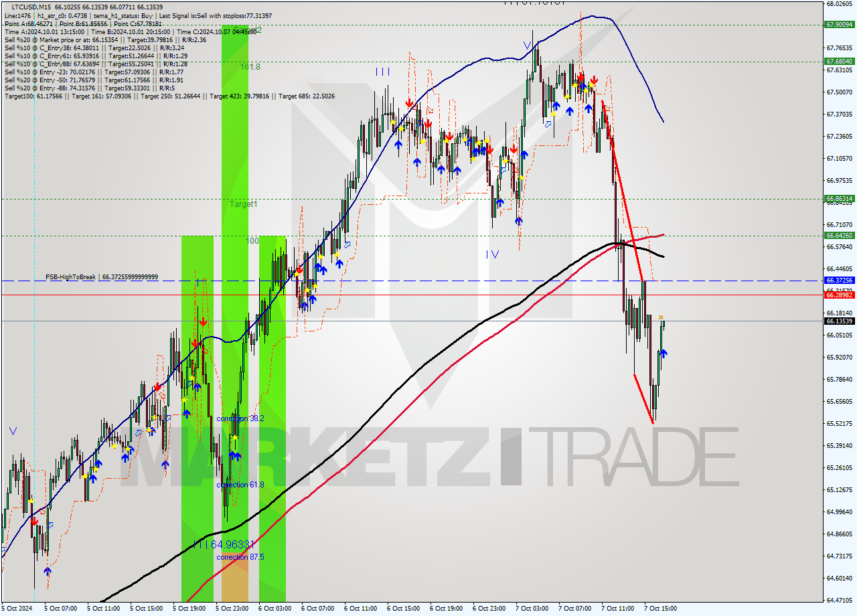Click the 67.23605 price scale value

pyautogui.click(x=839, y=136)
